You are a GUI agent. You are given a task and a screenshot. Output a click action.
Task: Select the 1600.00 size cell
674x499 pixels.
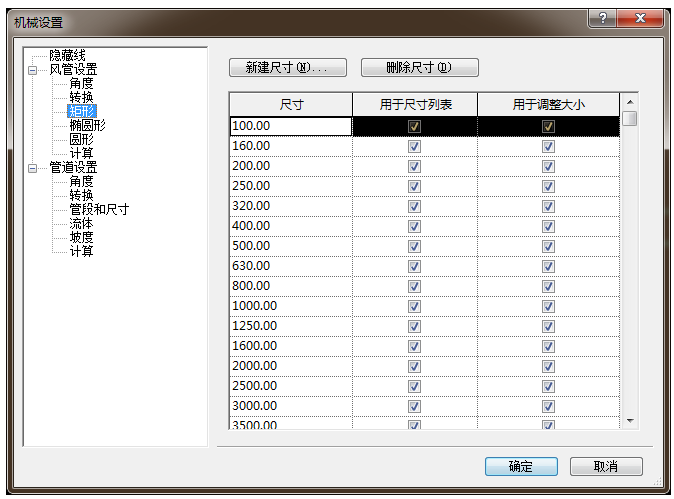coord(291,346)
